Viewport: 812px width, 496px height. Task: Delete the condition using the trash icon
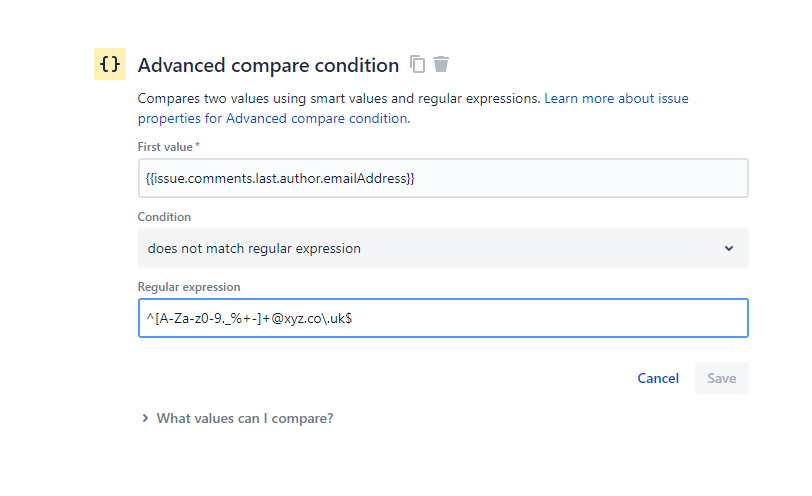(441, 65)
